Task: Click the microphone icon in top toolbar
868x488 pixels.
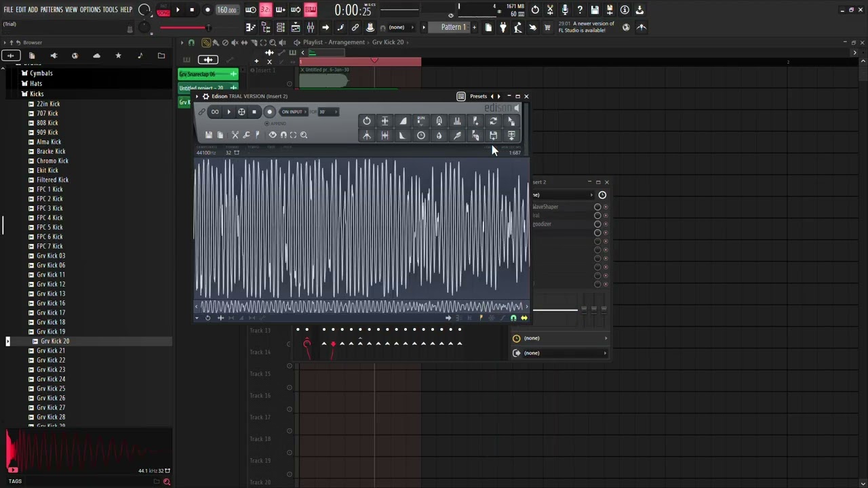Action: 565,10
